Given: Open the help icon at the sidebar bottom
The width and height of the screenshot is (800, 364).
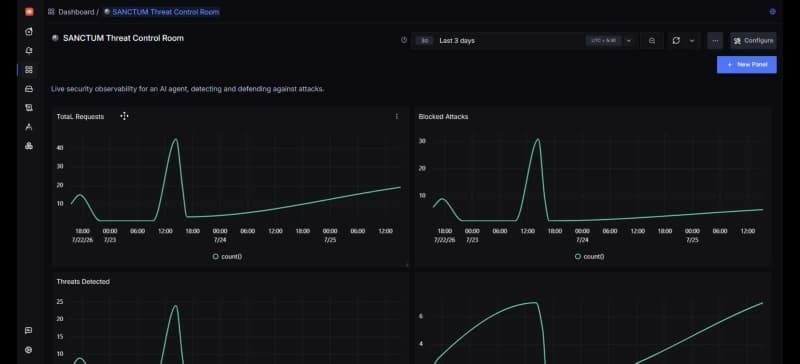Looking at the screenshot, I should [29, 350].
